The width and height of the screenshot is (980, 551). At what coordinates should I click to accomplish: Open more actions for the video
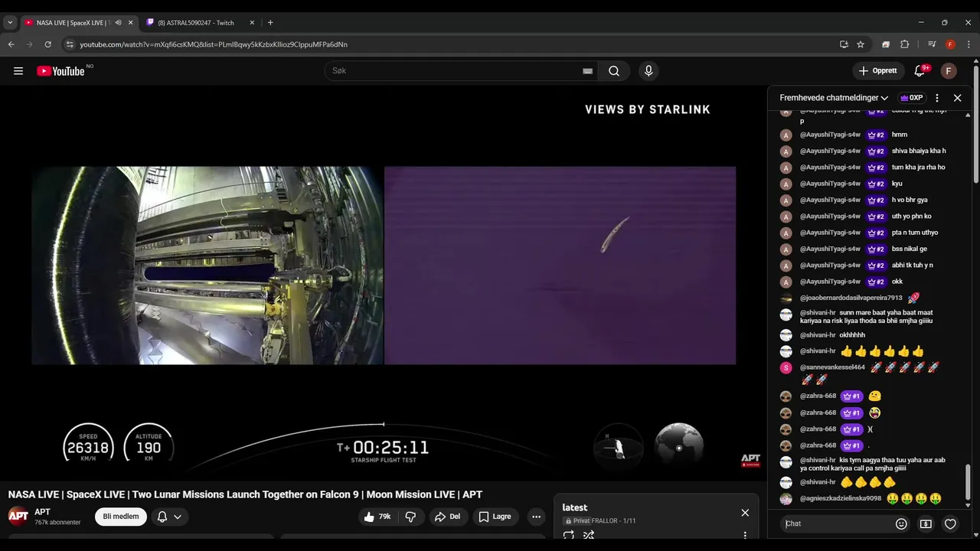pyautogui.click(x=537, y=517)
